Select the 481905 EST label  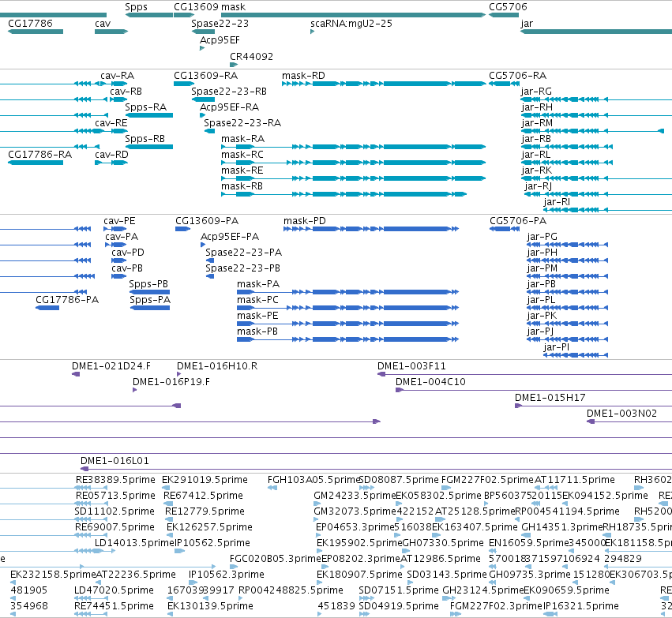click(29, 590)
